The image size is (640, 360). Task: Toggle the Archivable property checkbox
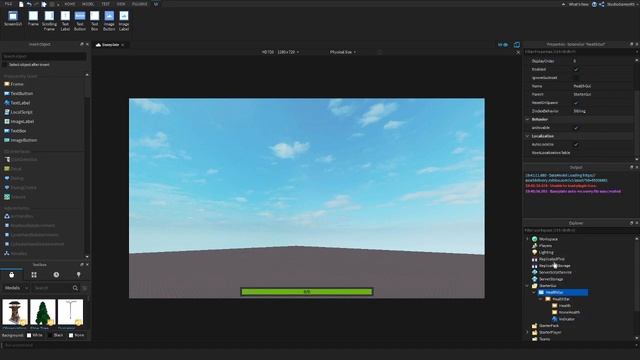point(576,128)
